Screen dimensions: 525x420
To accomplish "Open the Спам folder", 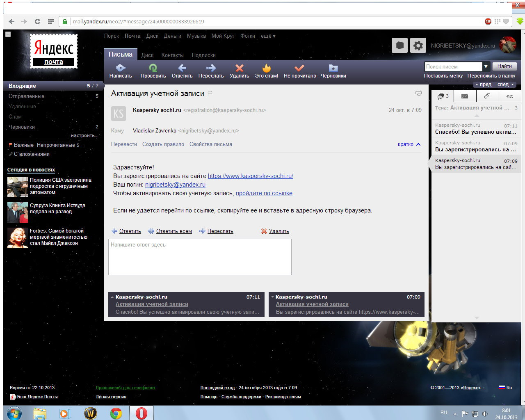I will (15, 117).
